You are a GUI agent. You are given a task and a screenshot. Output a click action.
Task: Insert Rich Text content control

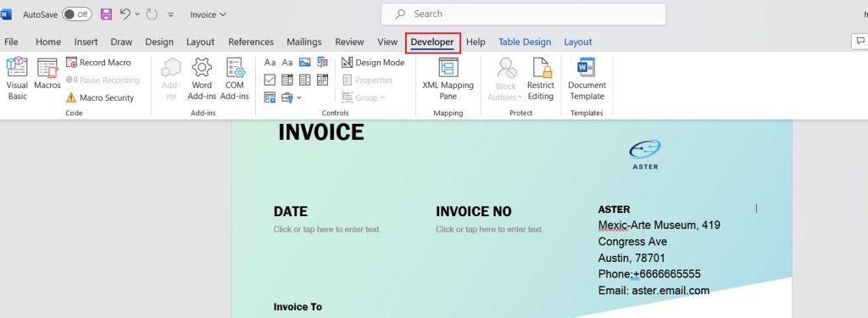(x=270, y=63)
